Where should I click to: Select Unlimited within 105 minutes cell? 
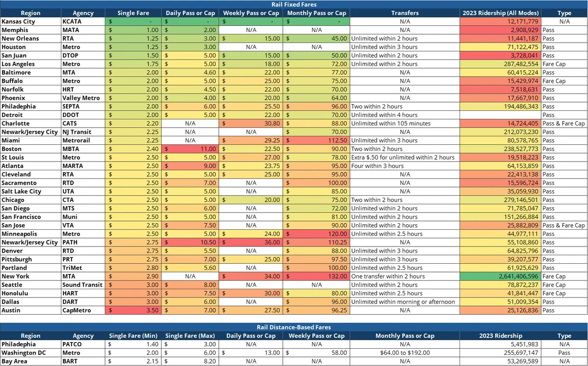pyautogui.click(x=405, y=124)
